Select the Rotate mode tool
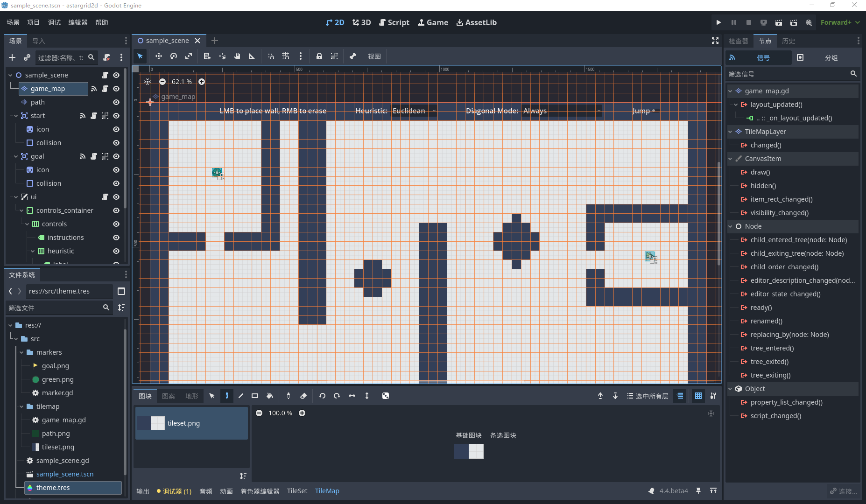 (174, 56)
